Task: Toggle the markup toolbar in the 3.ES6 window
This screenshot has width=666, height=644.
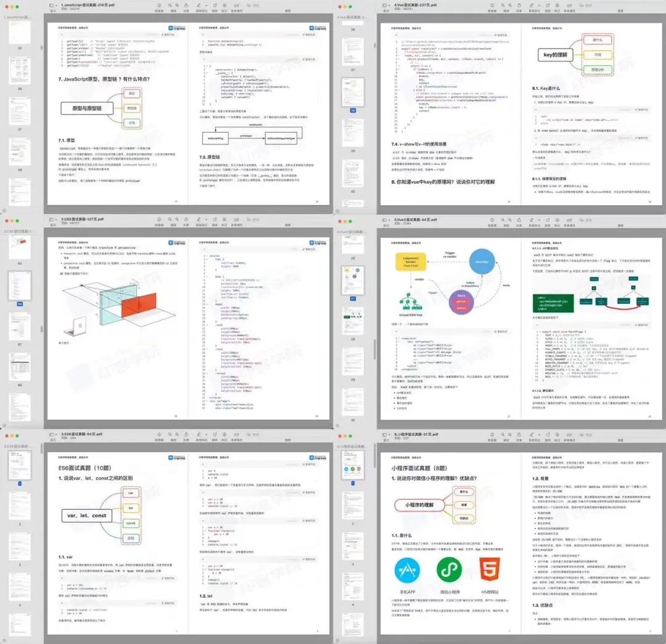Action: (x=224, y=434)
